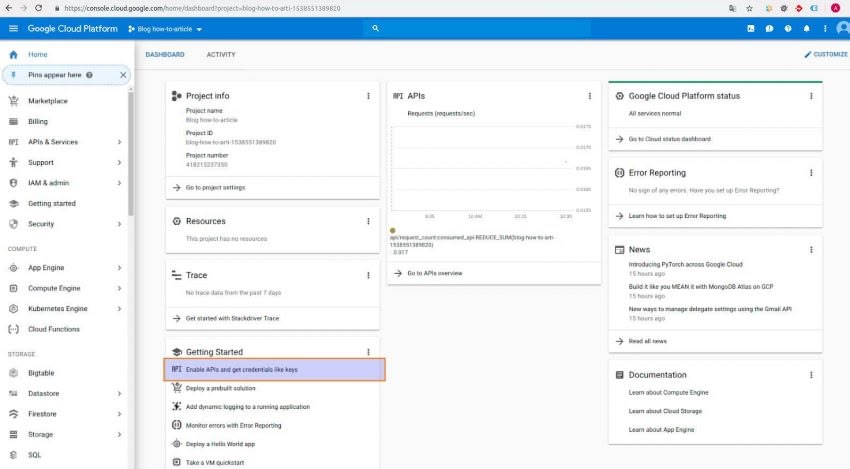850x469 pixels.
Task: Expand the Compute Engine submenu
Action: tap(119, 288)
